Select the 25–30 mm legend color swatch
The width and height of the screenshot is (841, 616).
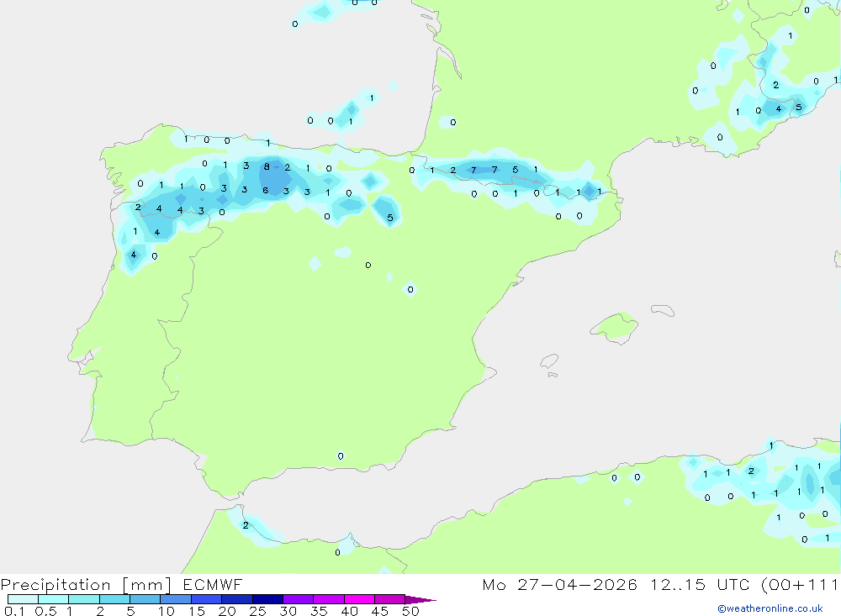coord(267,599)
